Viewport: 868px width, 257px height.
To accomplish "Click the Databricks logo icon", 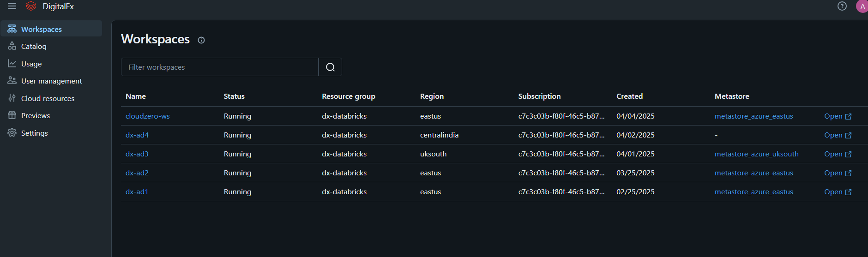I will click(31, 6).
